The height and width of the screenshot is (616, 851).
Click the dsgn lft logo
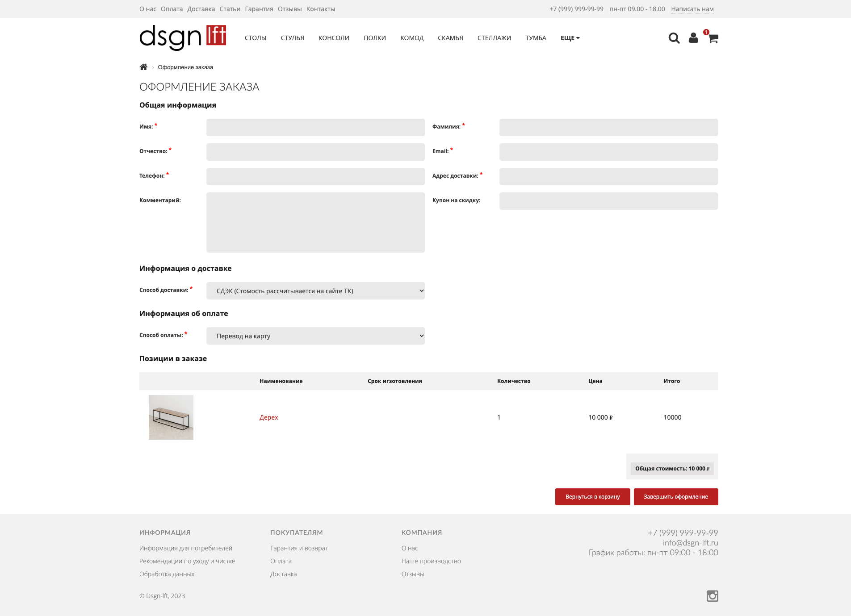click(183, 37)
